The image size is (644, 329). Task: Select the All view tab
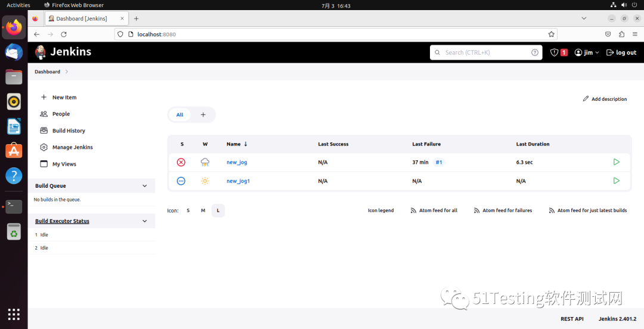(x=179, y=114)
